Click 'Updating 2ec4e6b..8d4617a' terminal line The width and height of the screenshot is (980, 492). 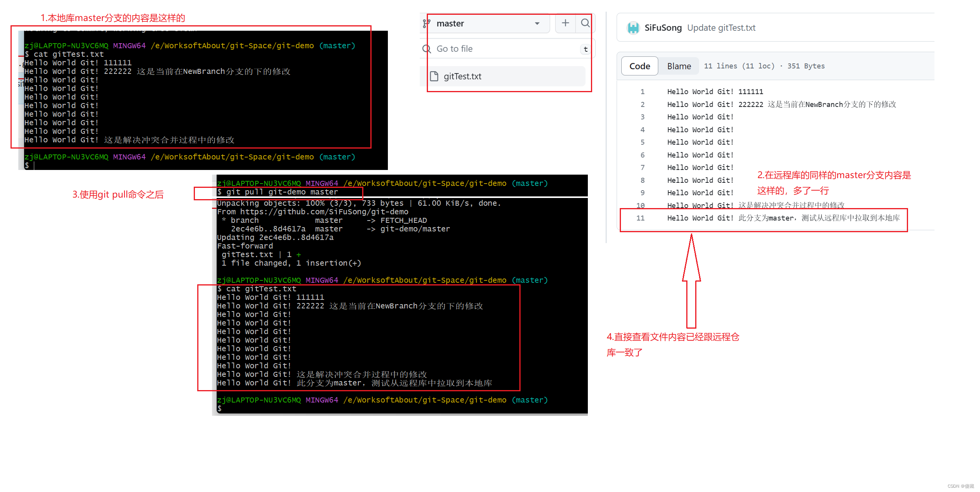275,238
